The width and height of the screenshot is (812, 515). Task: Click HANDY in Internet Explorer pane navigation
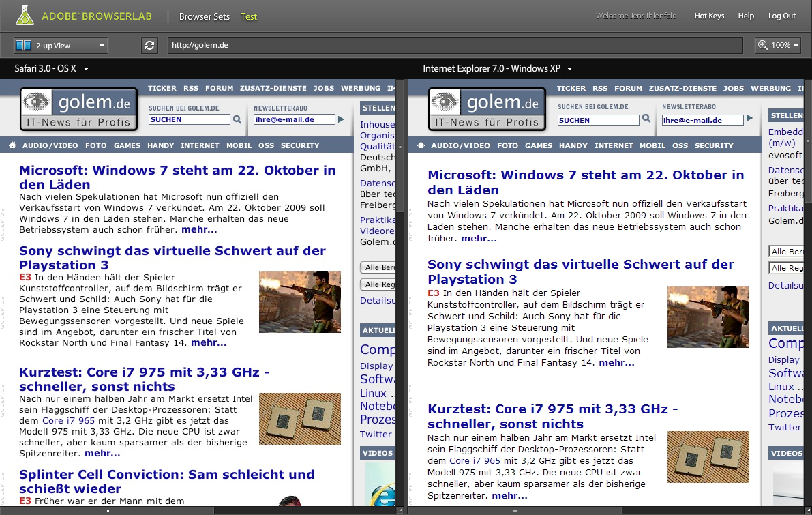(x=573, y=145)
